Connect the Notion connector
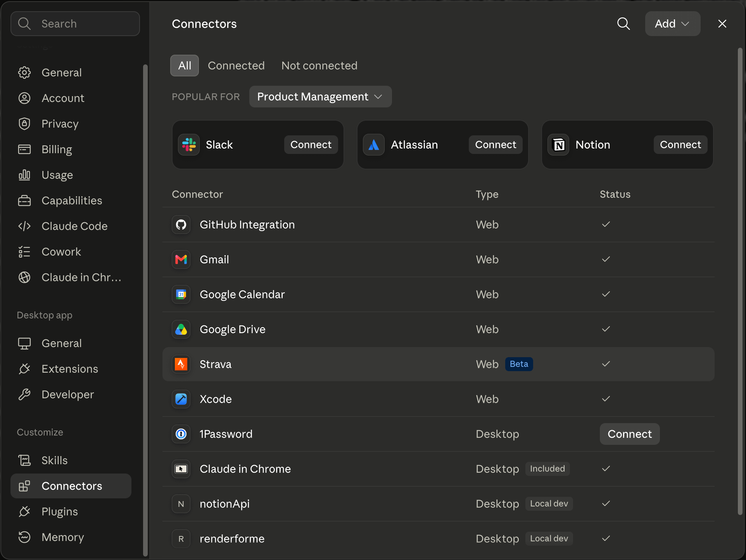Viewport: 746px width, 560px height. tap(680, 145)
